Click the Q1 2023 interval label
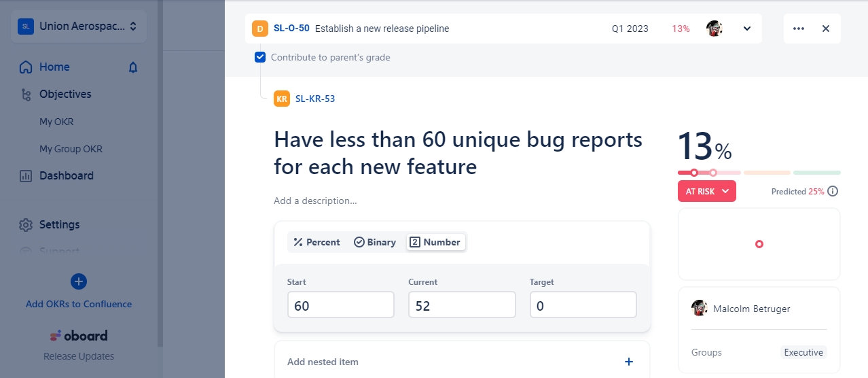This screenshot has width=868, height=378. click(x=630, y=29)
